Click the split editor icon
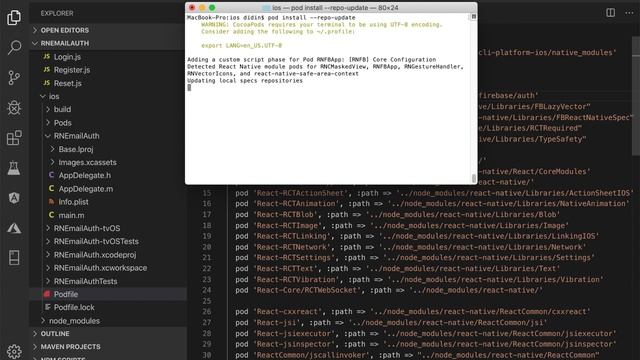Image resolution: width=640 pixels, height=360 pixels. (x=610, y=13)
